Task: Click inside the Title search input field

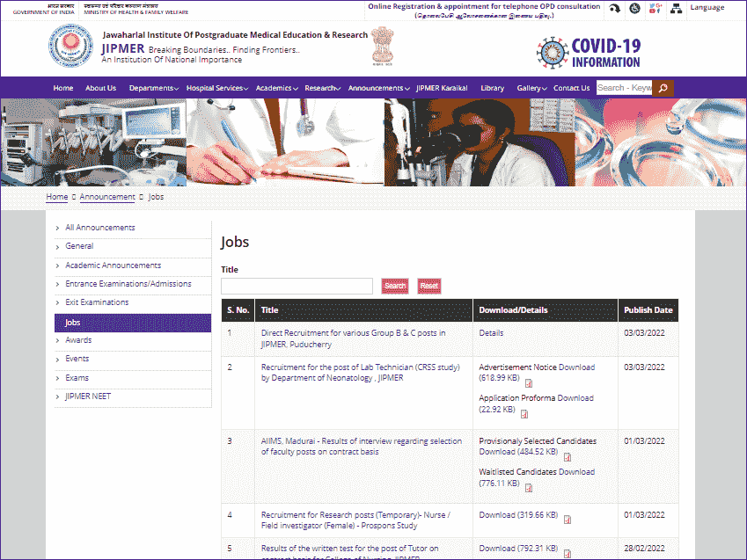Action: click(297, 286)
